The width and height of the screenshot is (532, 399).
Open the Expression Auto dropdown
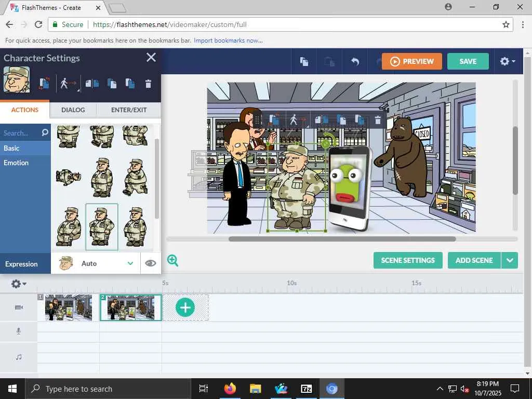[96, 263]
